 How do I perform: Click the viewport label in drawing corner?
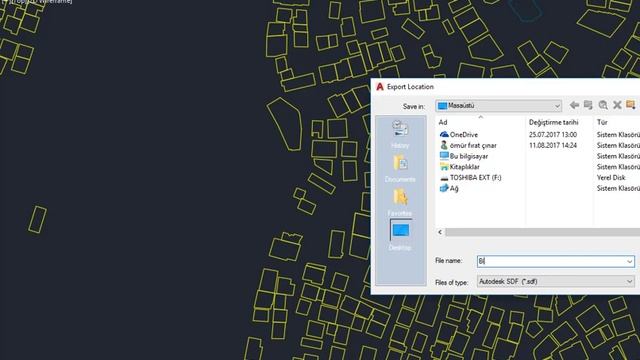[37, 2]
